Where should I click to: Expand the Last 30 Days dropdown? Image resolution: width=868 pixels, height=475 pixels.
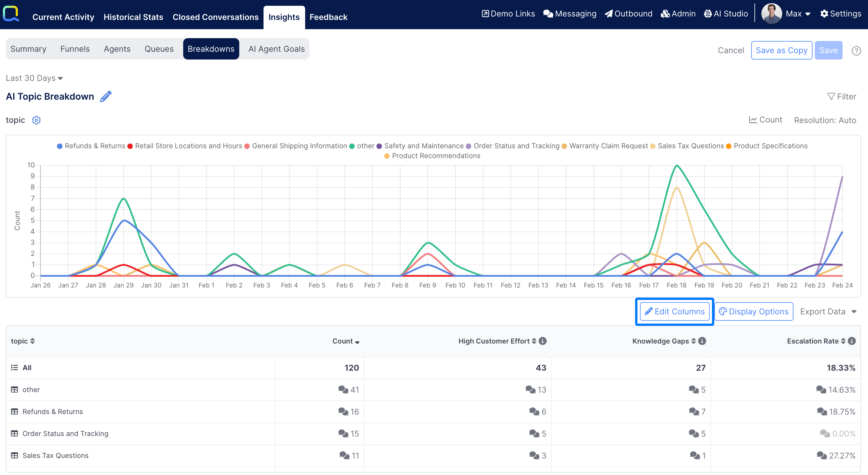click(x=34, y=78)
